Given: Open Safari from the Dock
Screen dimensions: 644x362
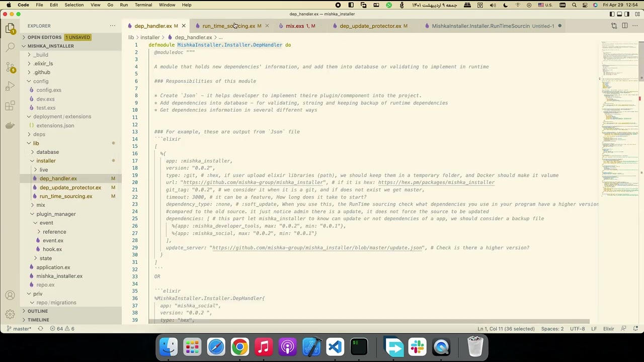Looking at the screenshot, I should pos(216,347).
